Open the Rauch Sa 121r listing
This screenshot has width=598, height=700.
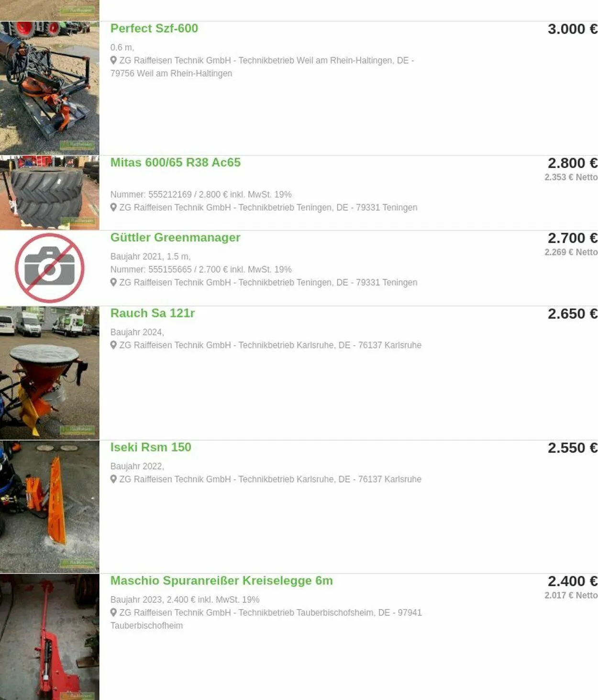[153, 313]
